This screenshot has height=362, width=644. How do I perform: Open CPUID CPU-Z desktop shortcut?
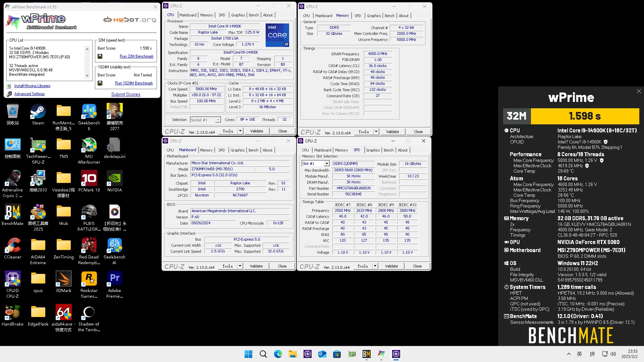point(12,285)
